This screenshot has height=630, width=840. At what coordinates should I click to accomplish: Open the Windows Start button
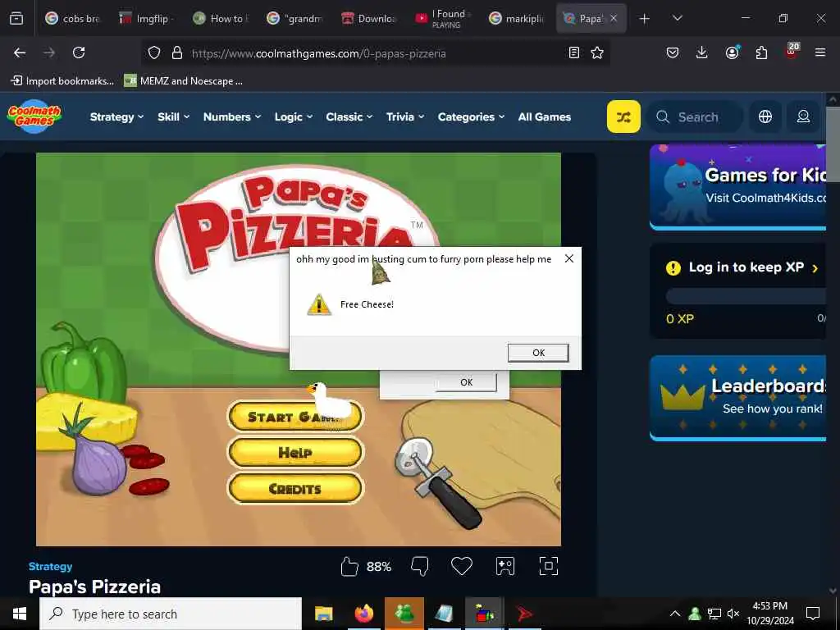[x=20, y=614]
